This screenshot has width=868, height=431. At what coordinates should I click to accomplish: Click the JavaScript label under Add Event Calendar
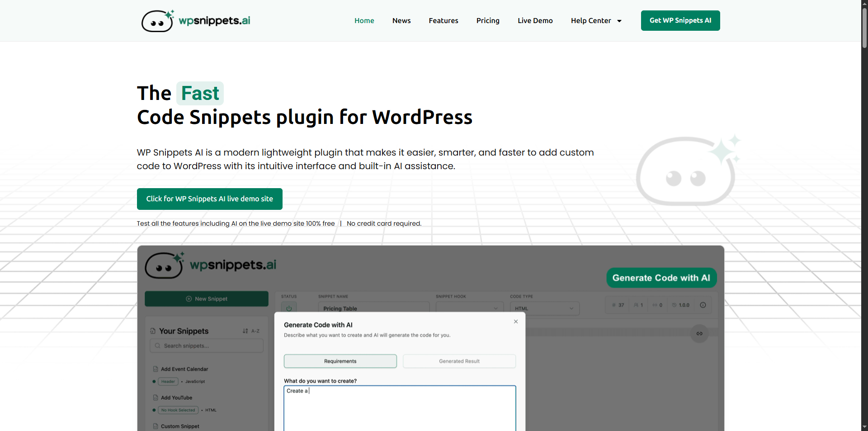coord(195,382)
